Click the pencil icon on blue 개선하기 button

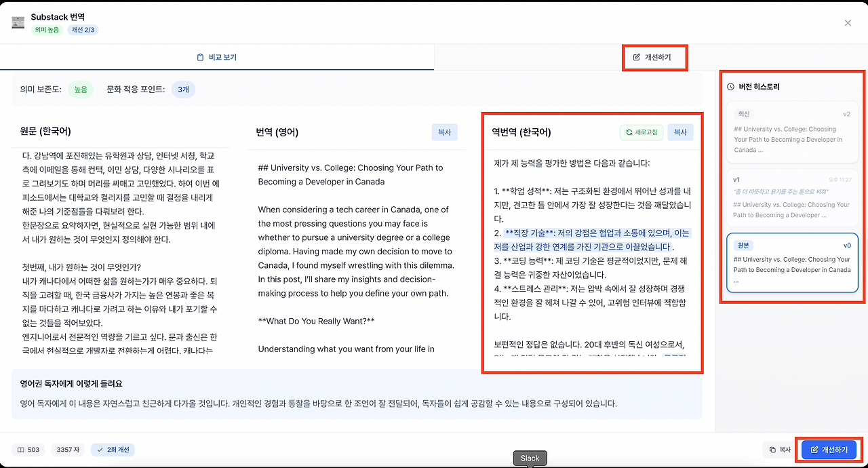(814, 450)
